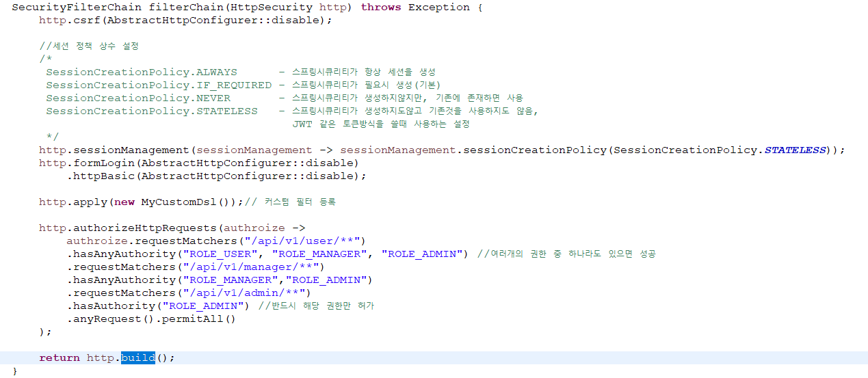
Task: Click the string "ROLE_USER"
Action: 220,254
